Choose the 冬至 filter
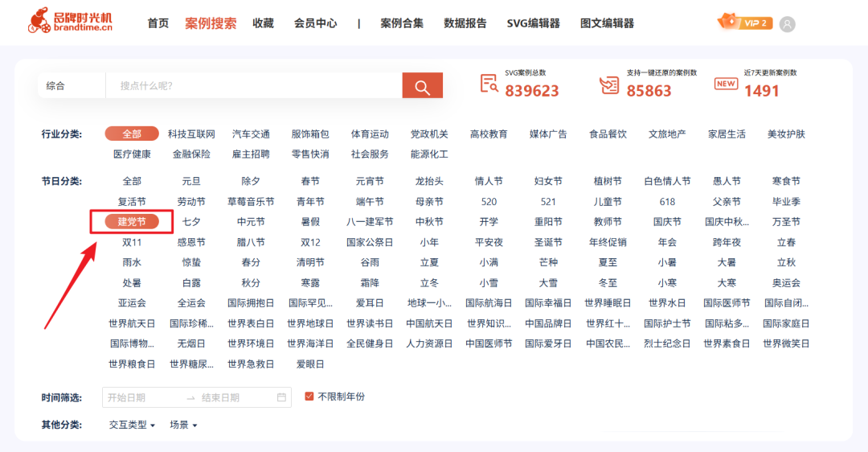The height and width of the screenshot is (452, 868). [608, 282]
